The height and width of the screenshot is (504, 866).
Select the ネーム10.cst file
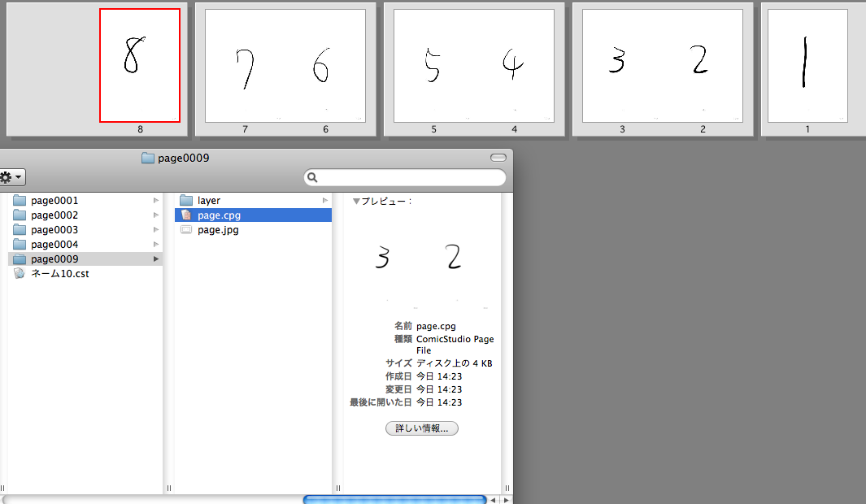(59, 273)
